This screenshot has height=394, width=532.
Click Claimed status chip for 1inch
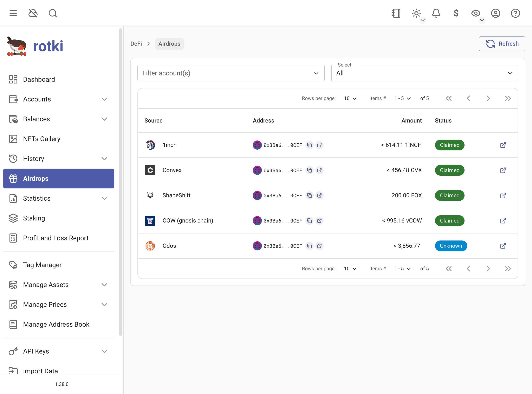pyautogui.click(x=450, y=145)
